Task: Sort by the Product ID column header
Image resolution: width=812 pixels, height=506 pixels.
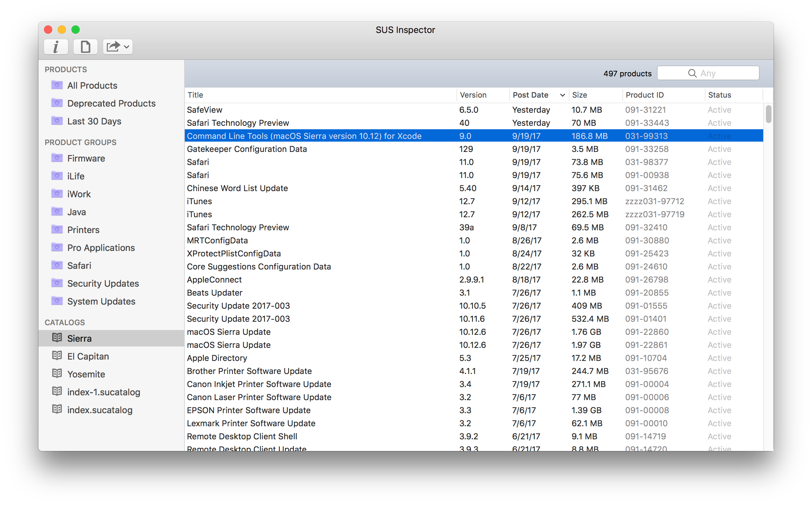Action: [664, 95]
